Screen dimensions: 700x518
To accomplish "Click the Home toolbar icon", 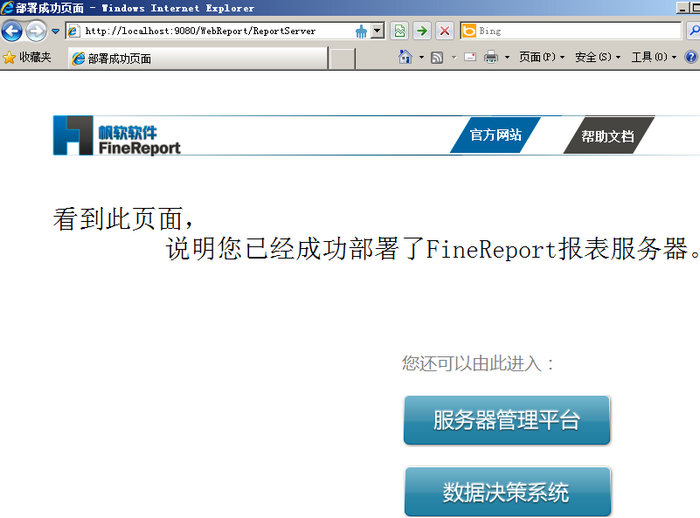I will pyautogui.click(x=405, y=57).
